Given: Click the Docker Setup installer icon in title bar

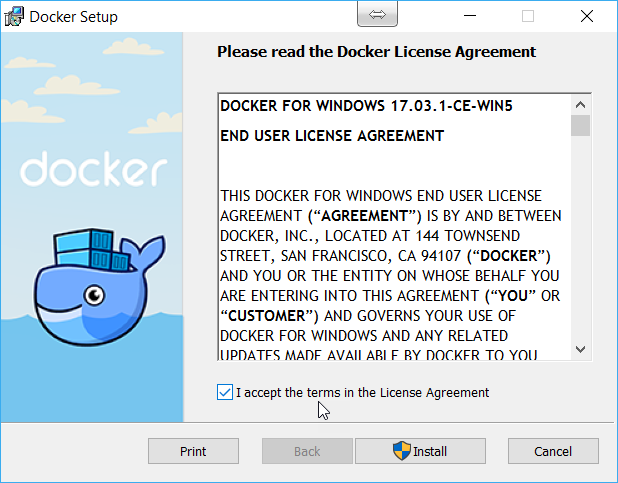Looking at the screenshot, I should click(x=14, y=17).
